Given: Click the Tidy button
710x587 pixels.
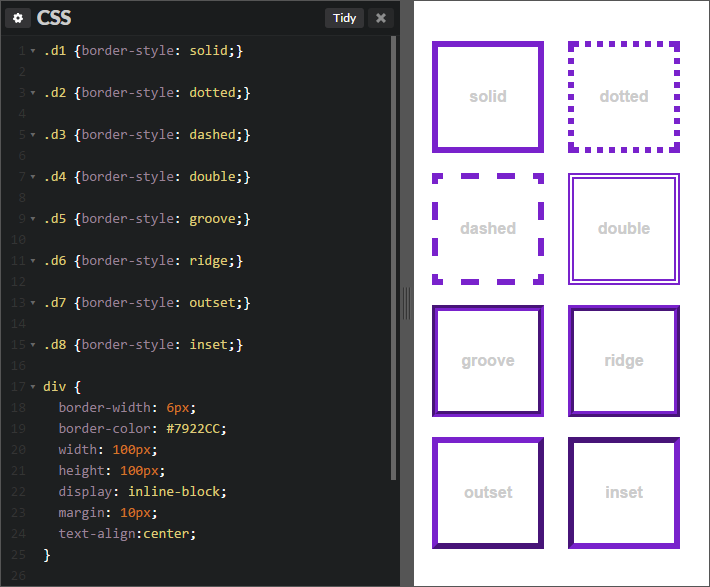Looking at the screenshot, I should pyautogui.click(x=344, y=18).
